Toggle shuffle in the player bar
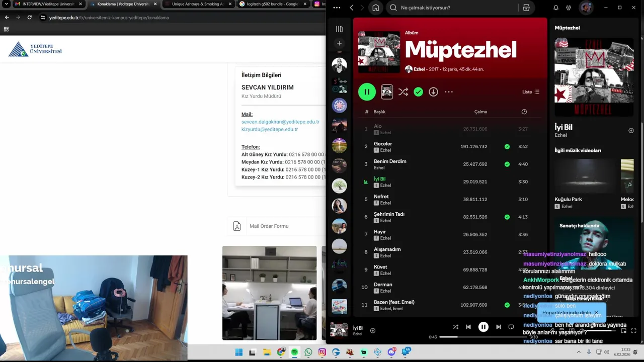 pos(455,327)
